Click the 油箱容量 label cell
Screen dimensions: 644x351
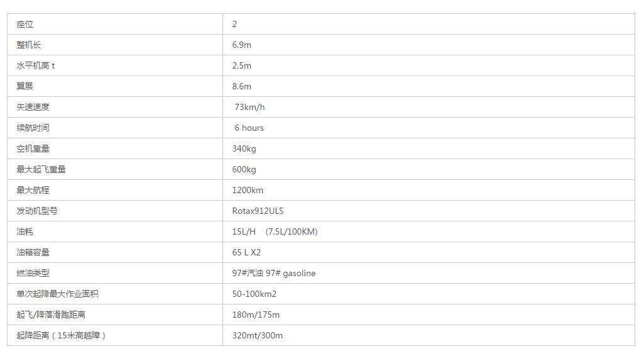click(115, 252)
